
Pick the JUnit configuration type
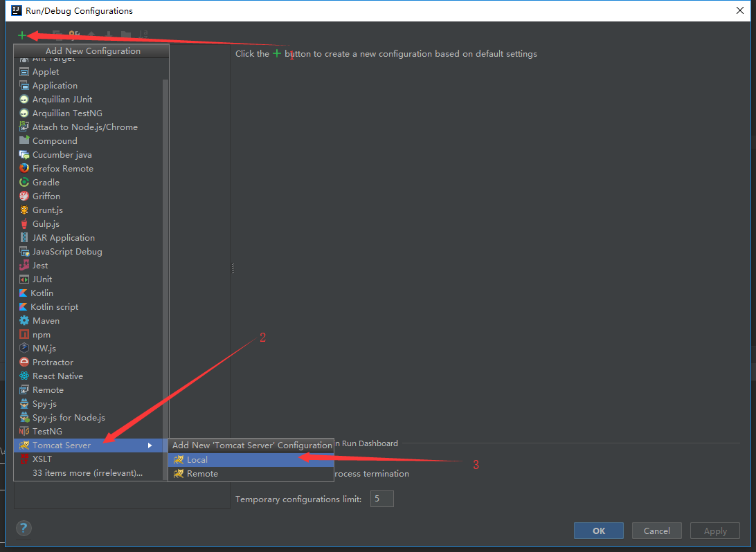click(91, 279)
